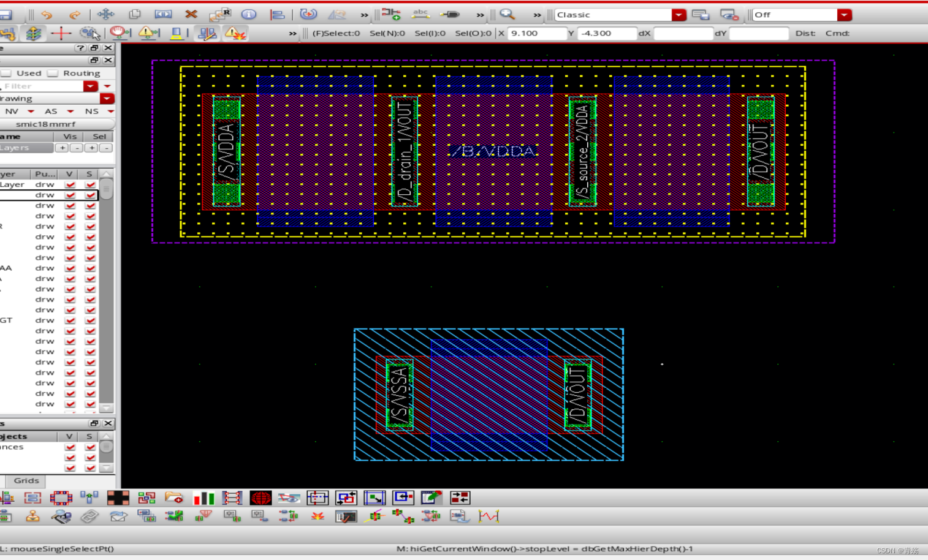The width and height of the screenshot is (928, 560).
Task: Click the notepad with green pencil icon
Action: pyautogui.click(x=432, y=498)
